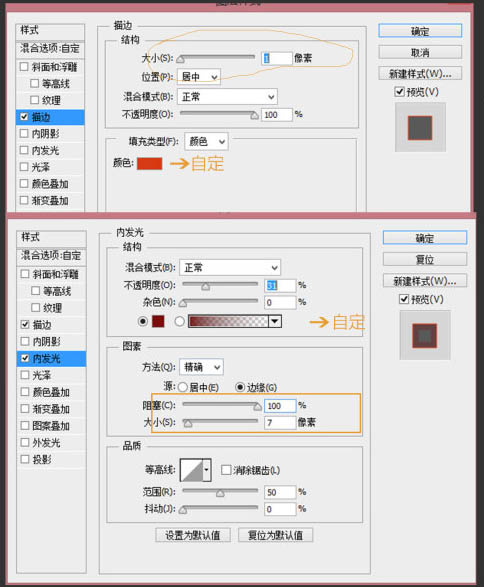Click the stroke 不透明度(O) slider handle

[255, 115]
